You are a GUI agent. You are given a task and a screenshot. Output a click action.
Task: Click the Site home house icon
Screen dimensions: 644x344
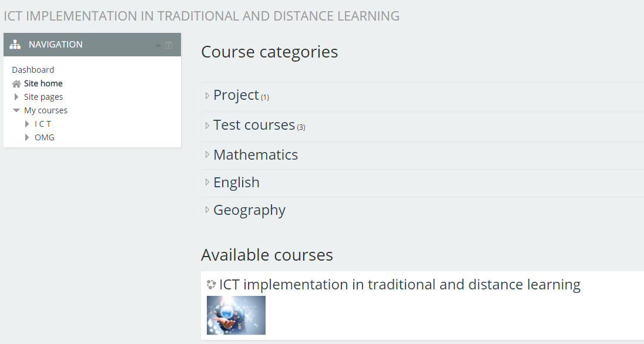coord(16,84)
